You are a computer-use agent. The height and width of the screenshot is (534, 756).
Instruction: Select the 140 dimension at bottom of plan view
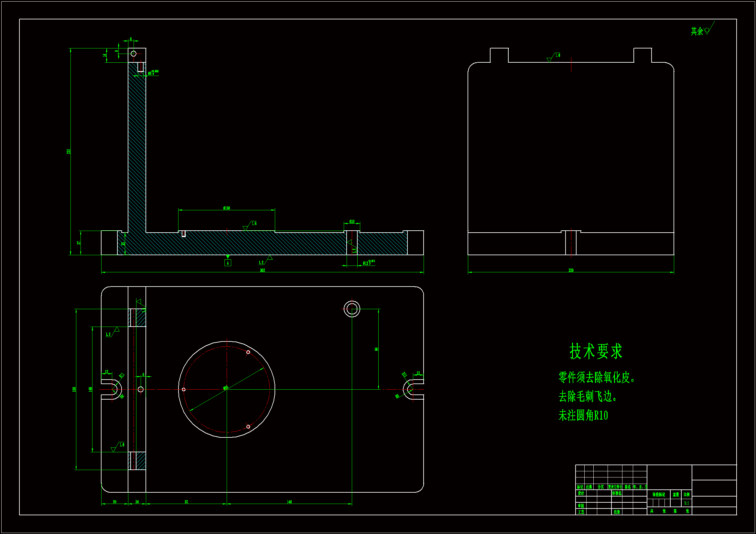click(289, 502)
